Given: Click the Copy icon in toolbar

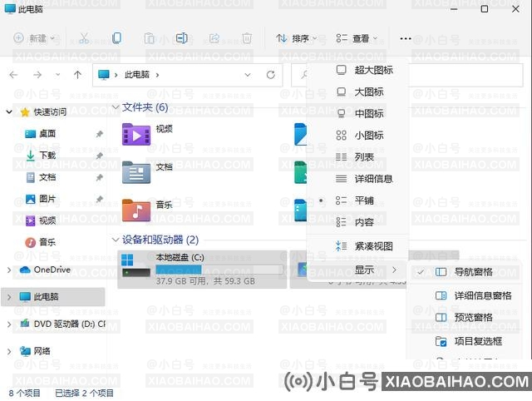Looking at the screenshot, I should pos(116,38).
